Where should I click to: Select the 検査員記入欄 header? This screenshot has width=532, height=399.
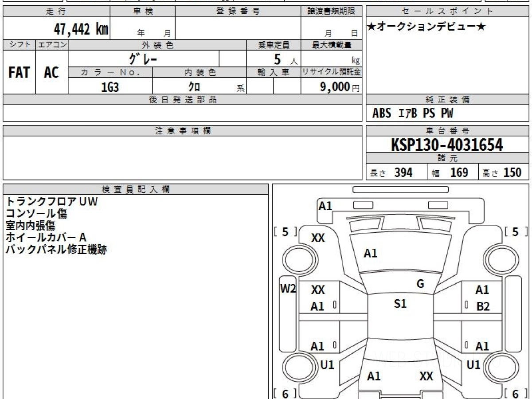tap(136, 189)
